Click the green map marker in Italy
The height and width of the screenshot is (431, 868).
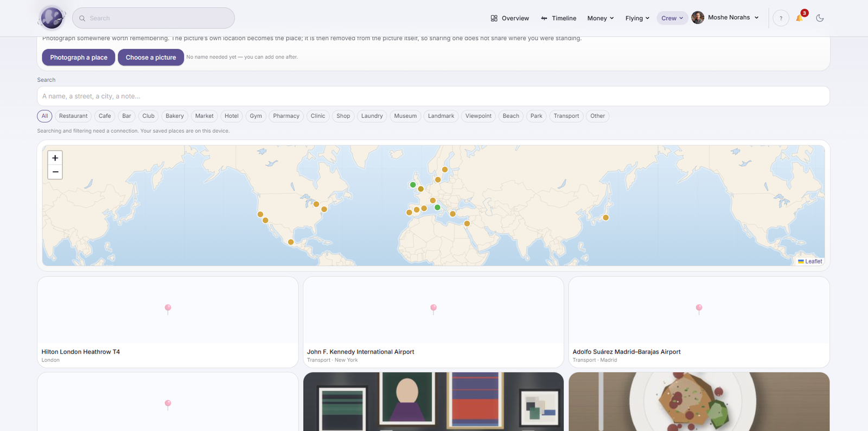pos(437,208)
